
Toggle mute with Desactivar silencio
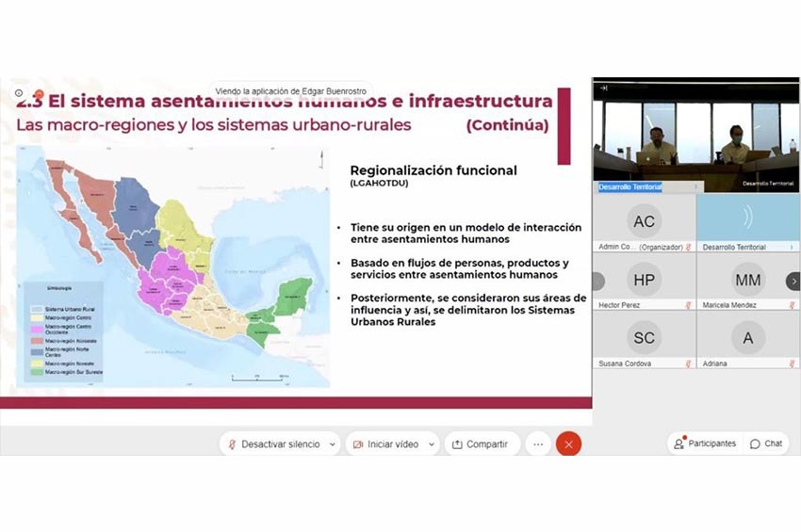click(x=271, y=444)
